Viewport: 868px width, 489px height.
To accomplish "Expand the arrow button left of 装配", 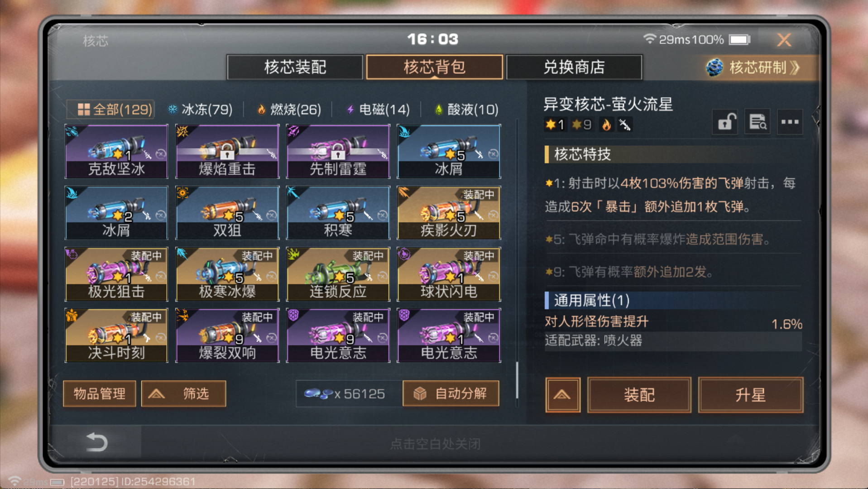I will pyautogui.click(x=562, y=395).
